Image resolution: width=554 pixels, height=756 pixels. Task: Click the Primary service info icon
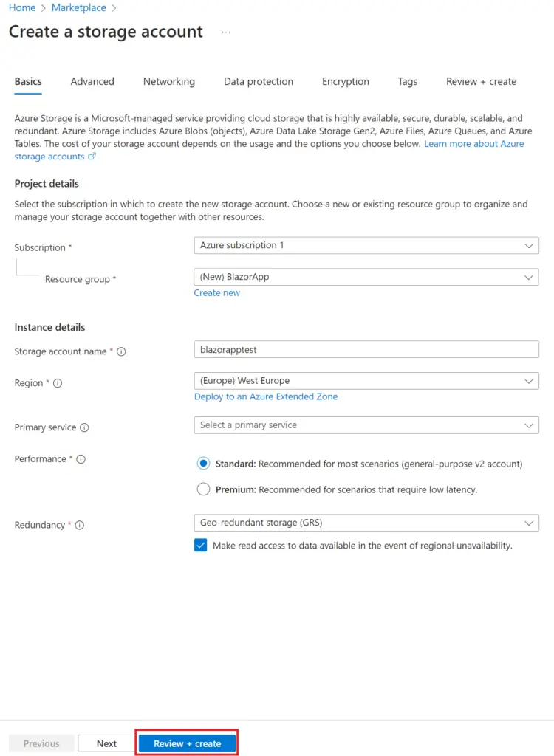(x=85, y=427)
